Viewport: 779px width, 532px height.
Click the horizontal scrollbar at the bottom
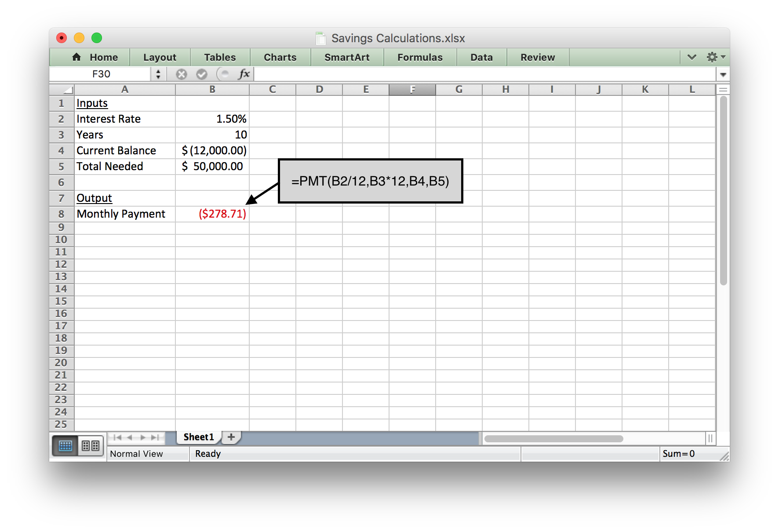(553, 438)
